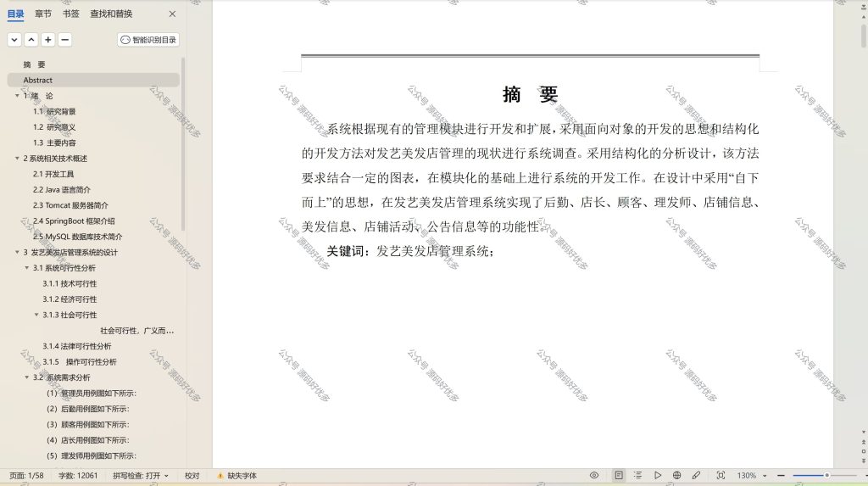Click the 页面: 1/58 page indicator

[x=26, y=476]
